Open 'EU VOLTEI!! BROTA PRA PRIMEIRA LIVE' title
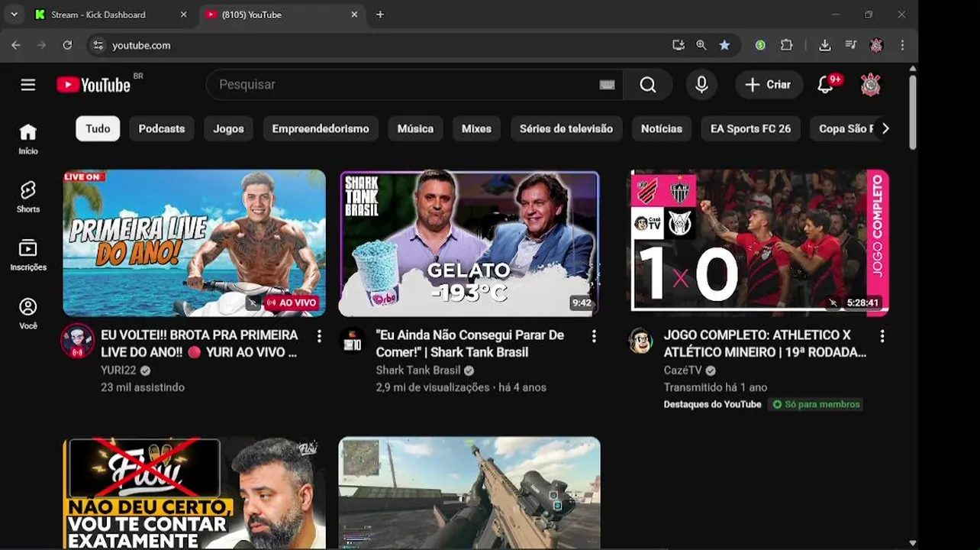 tap(200, 344)
